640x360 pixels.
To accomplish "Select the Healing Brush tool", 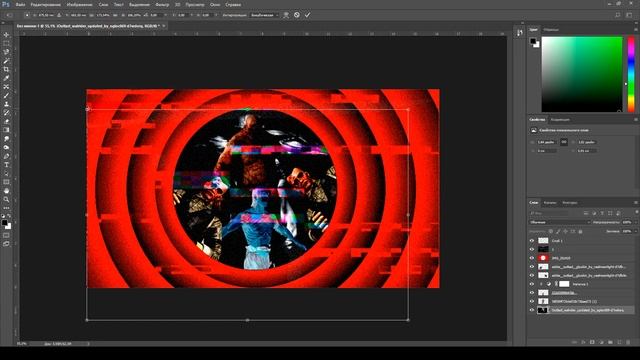I will [x=6, y=87].
